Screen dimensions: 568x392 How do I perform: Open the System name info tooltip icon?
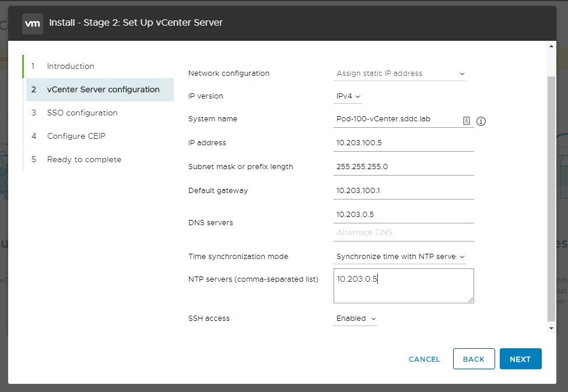pos(481,121)
